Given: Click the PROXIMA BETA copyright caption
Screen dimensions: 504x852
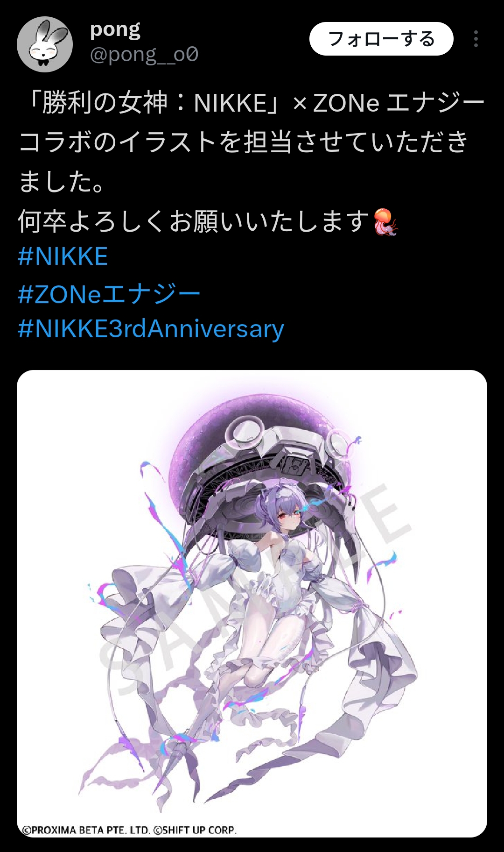Looking at the screenshot, I should tap(130, 830).
